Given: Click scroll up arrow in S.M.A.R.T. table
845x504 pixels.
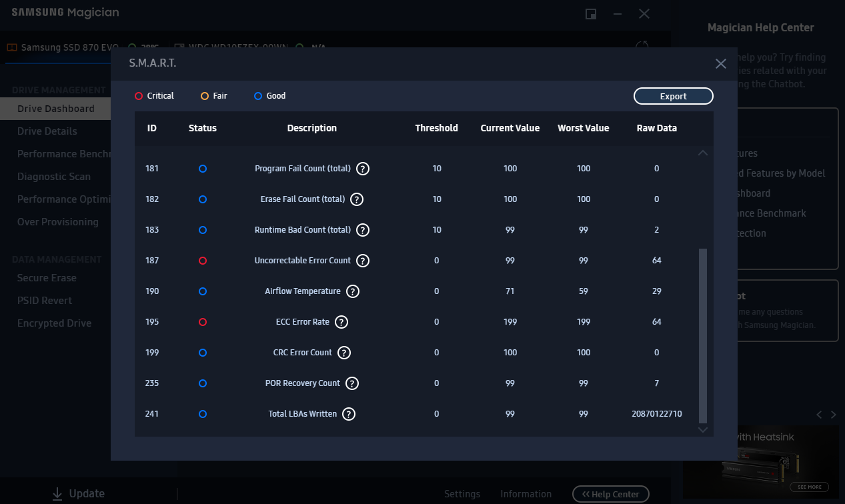Looking at the screenshot, I should click(x=702, y=153).
